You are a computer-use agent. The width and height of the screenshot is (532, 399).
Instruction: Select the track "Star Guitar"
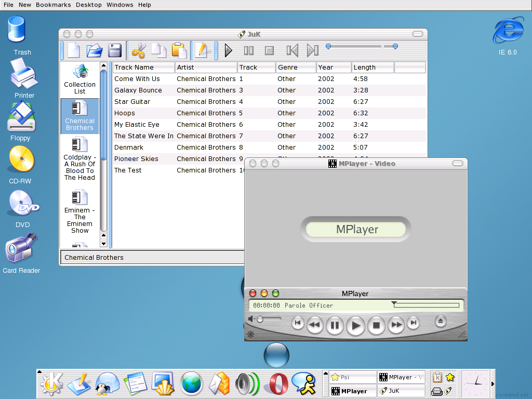point(270,102)
